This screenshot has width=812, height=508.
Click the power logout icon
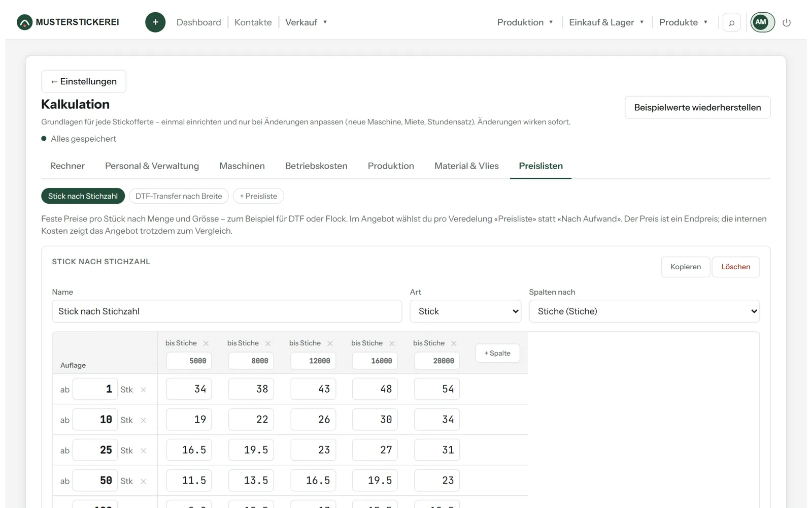787,22
